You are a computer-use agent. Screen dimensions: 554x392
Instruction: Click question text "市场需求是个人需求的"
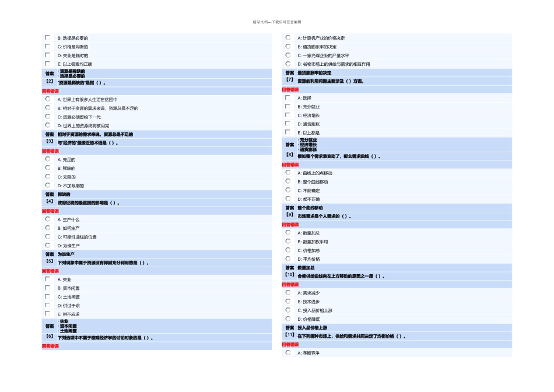pos(318,216)
